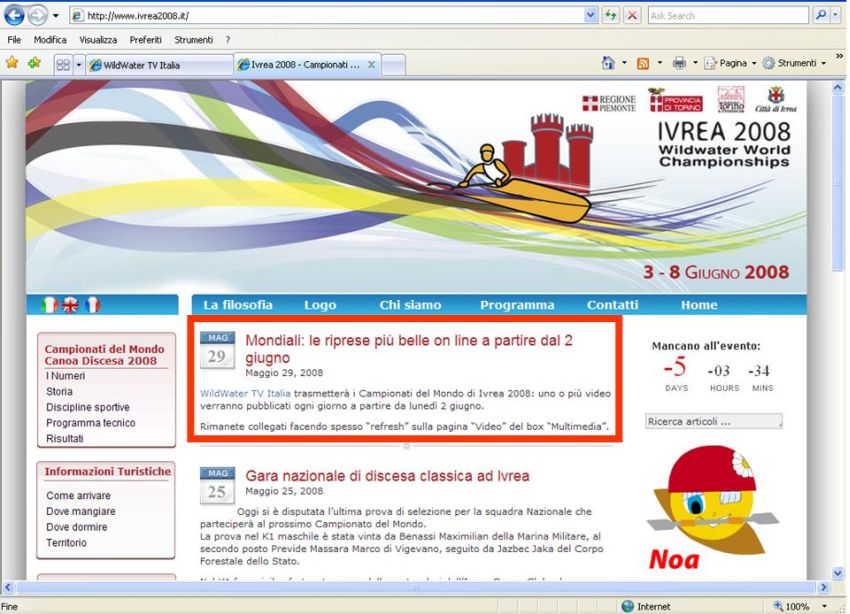Screen dimensions: 850x614
Task: Open the Dove dormire link
Action: click(x=76, y=527)
